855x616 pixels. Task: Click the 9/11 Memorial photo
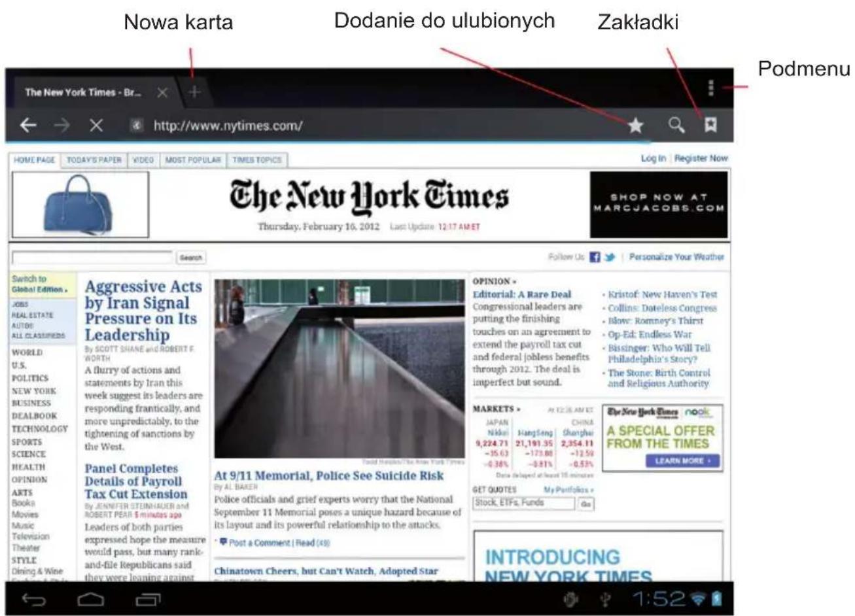coord(340,368)
